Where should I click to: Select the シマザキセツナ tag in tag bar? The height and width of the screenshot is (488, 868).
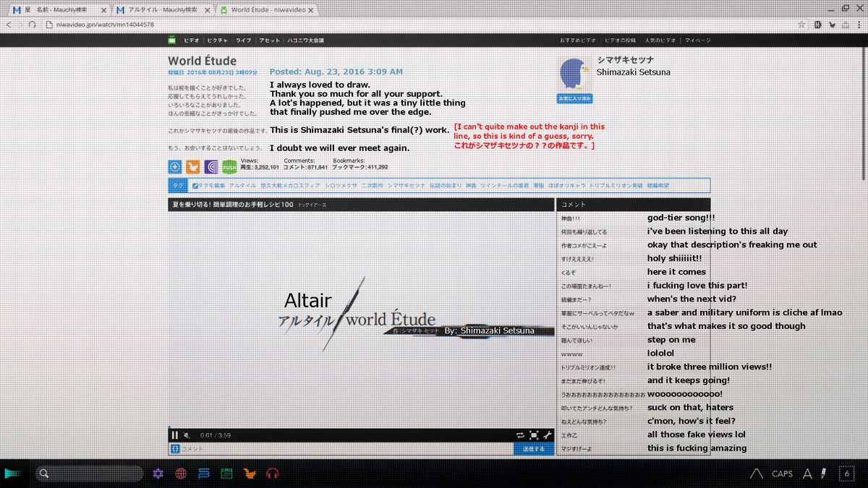(x=407, y=185)
